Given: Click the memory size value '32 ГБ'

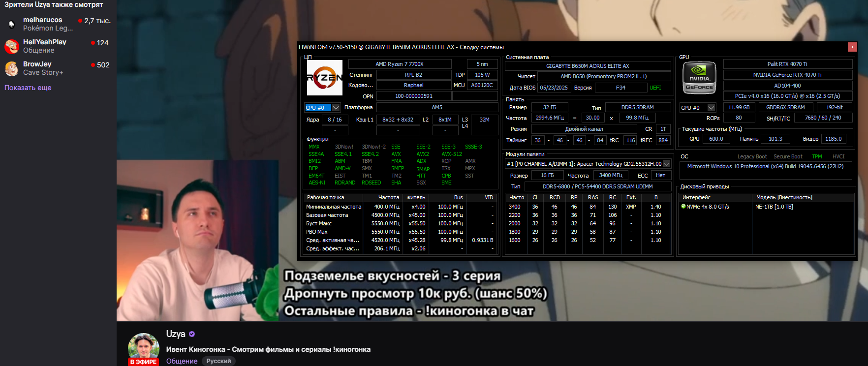Looking at the screenshot, I should pyautogui.click(x=550, y=107).
